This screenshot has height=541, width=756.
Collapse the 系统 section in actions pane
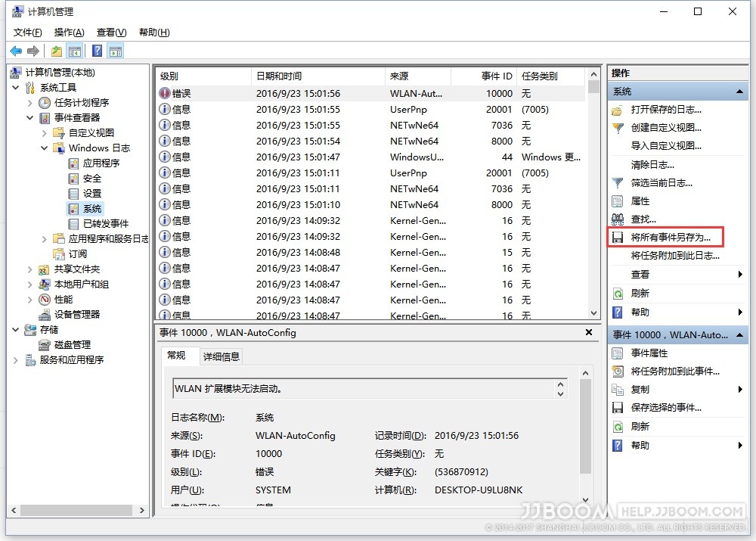tap(739, 91)
